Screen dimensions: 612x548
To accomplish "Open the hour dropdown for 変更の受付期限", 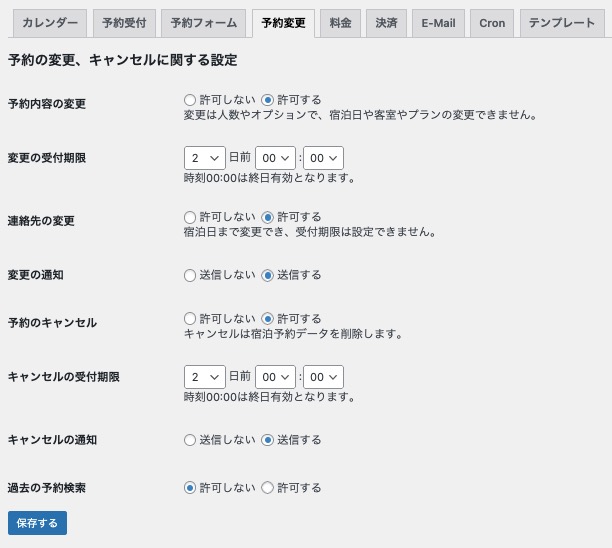I will coord(275,158).
